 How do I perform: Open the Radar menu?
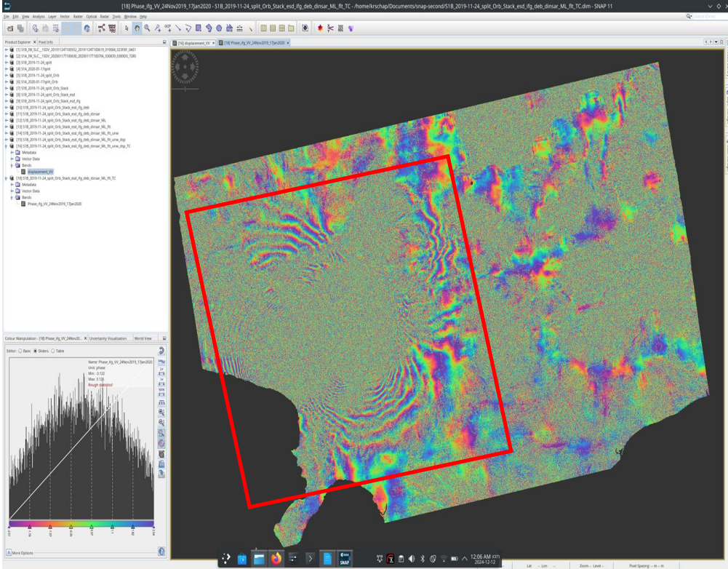[105, 17]
